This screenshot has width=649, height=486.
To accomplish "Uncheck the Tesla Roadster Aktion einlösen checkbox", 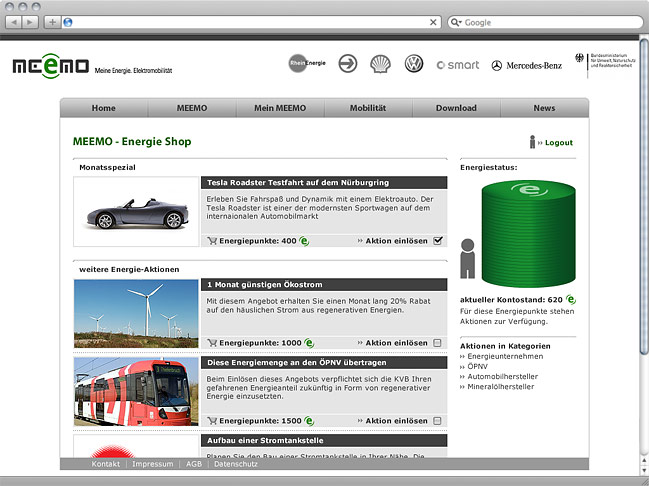I will (438, 241).
